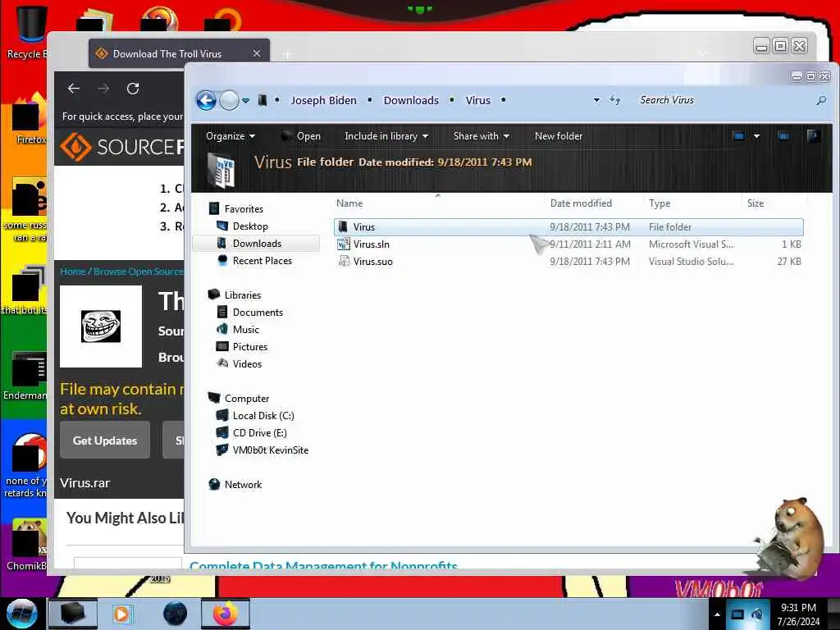Screen dimensions: 840x630
Task: Click the Explorer forward arrow button
Action: click(x=230, y=100)
